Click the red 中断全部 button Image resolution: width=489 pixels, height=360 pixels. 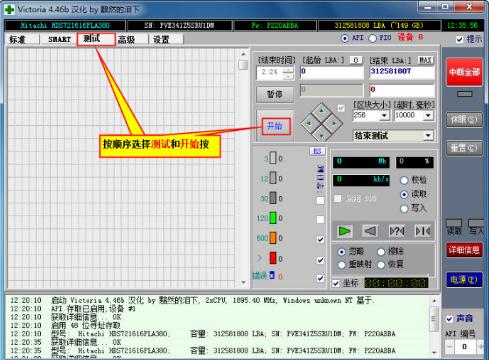click(464, 72)
